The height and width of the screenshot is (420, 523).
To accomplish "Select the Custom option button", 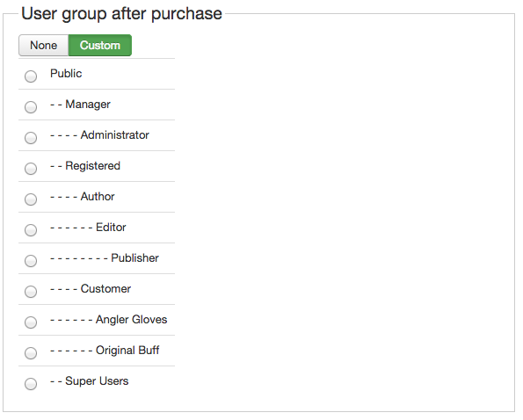I will 100,46.
